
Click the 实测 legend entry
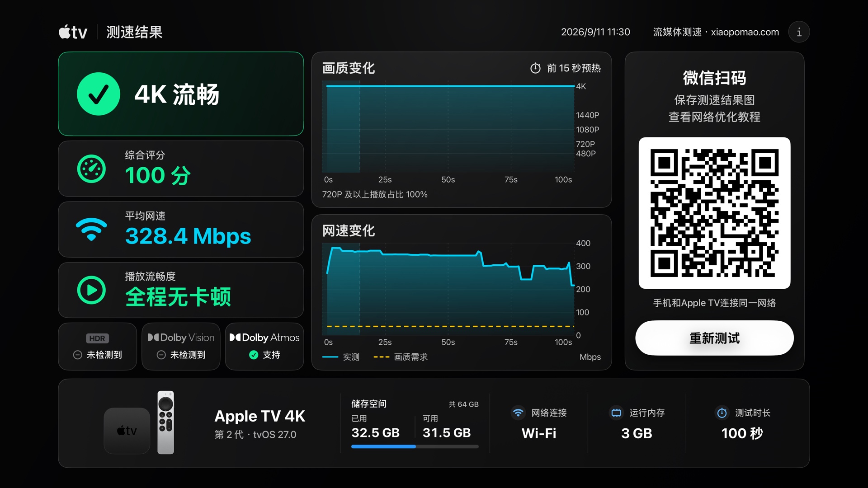coord(341,357)
